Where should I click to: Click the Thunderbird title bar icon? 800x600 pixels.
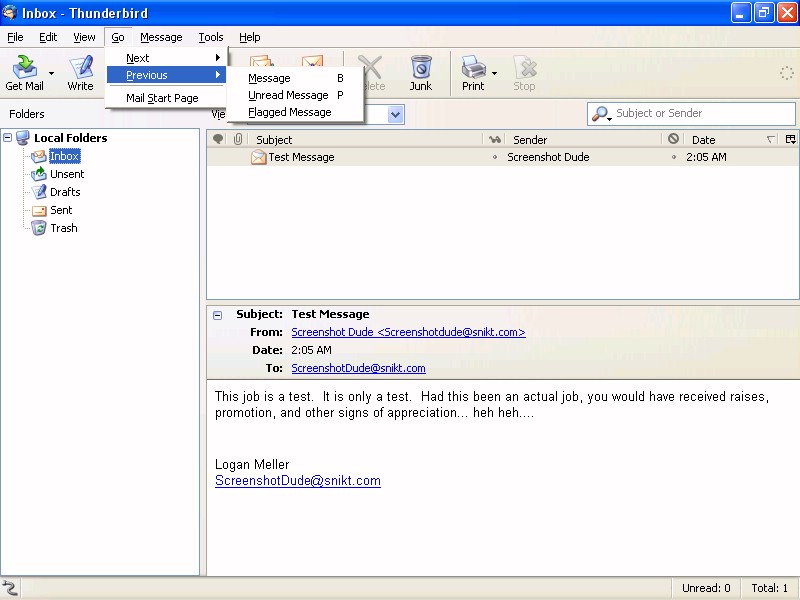tap(9, 12)
